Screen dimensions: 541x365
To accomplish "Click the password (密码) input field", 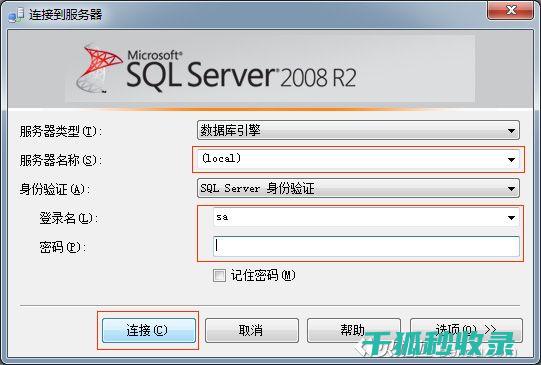I will click(x=366, y=246).
